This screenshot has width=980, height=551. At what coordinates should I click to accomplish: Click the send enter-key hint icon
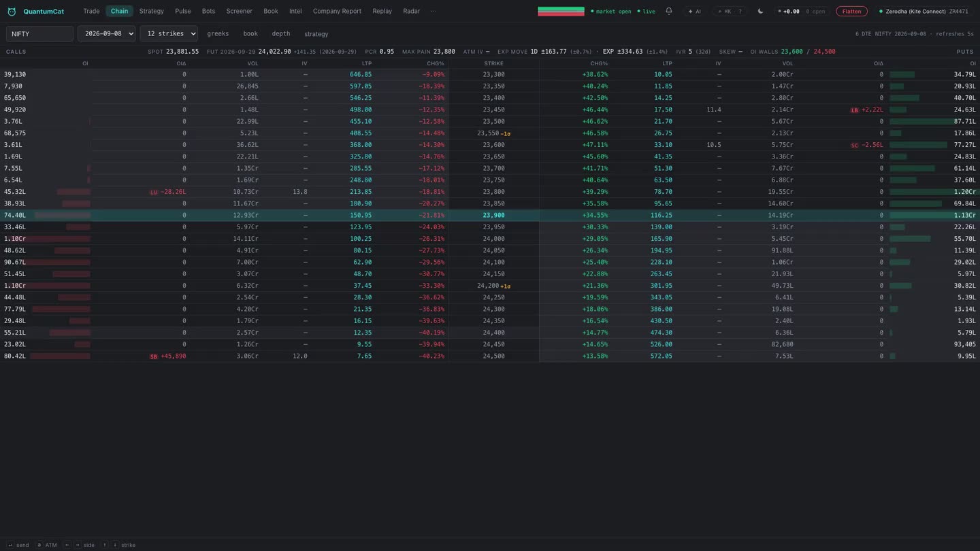tap(10, 545)
